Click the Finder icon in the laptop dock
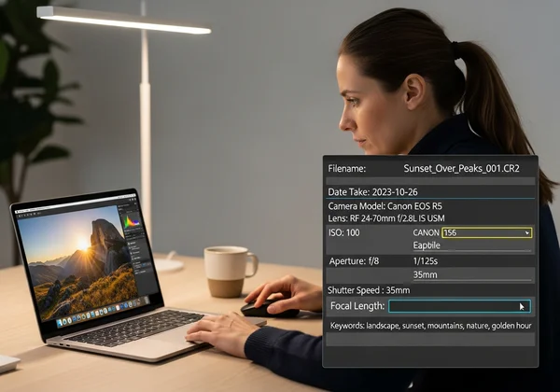Image resolution: width=560 pixels, height=392 pixels. [62, 323]
